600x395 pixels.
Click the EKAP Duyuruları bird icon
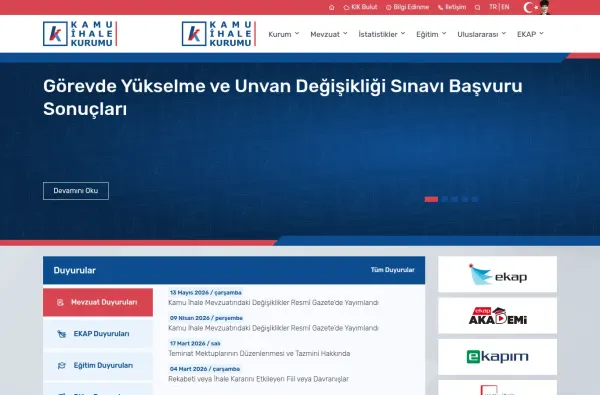(x=61, y=334)
